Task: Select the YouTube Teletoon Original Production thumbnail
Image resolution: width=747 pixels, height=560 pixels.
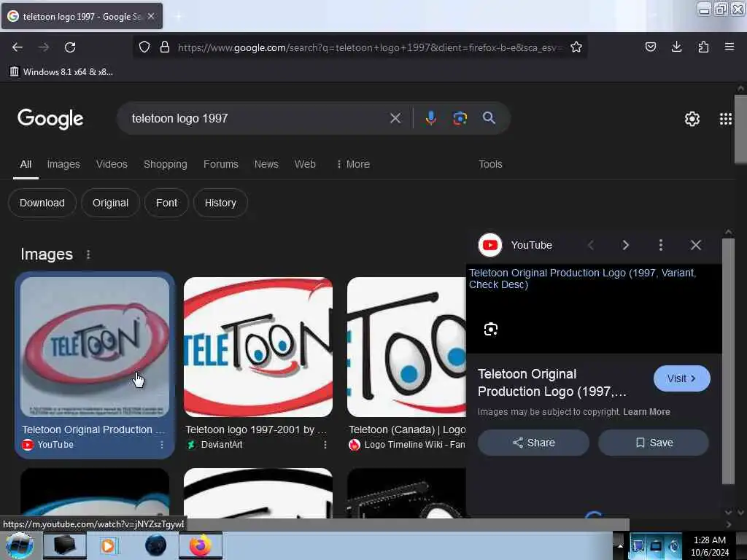Action: (95, 347)
